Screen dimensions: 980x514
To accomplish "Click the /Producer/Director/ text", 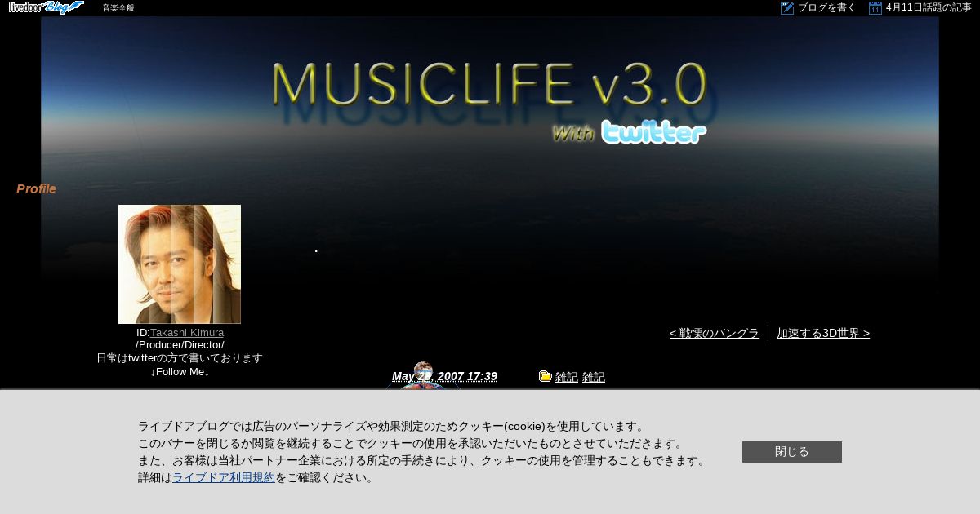I will [180, 345].
